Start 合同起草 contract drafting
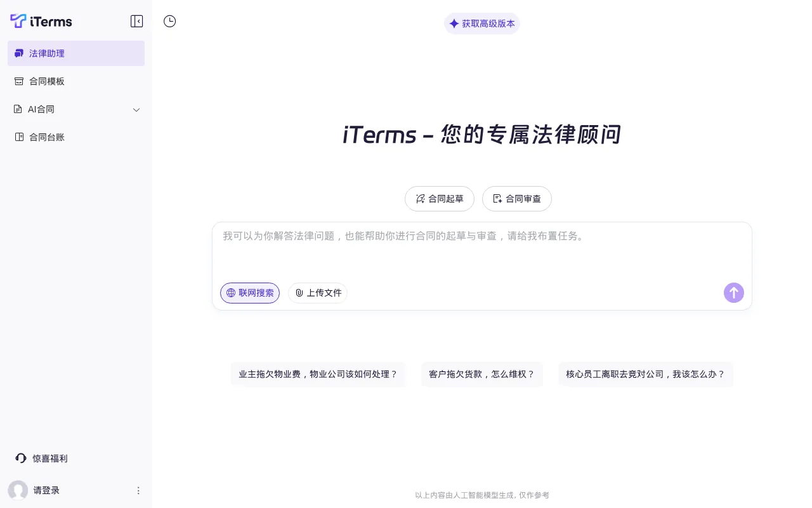This screenshot has width=812, height=508. 440,199
